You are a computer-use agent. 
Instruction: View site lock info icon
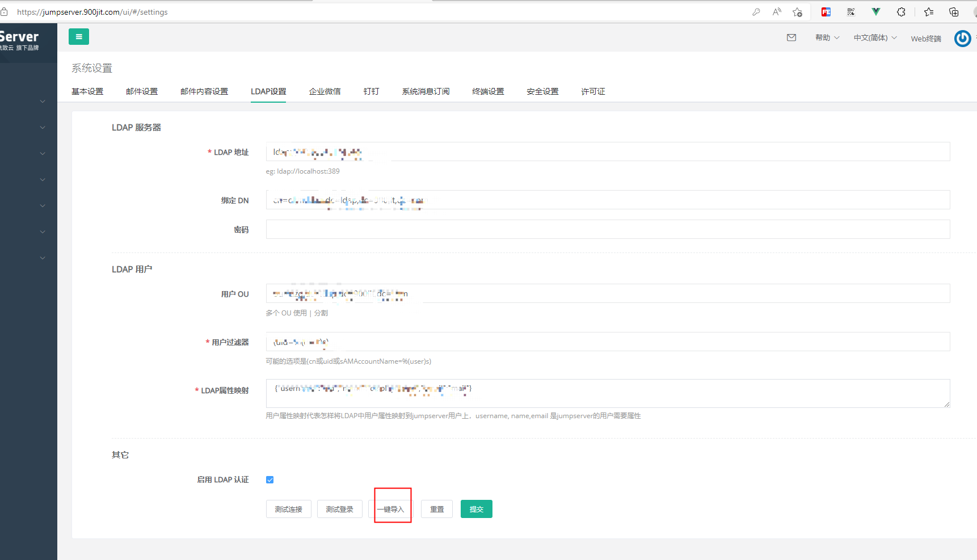coord(5,12)
